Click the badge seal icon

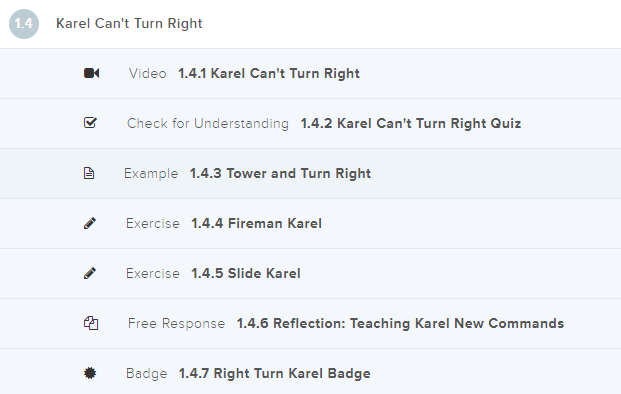pyautogui.click(x=90, y=373)
